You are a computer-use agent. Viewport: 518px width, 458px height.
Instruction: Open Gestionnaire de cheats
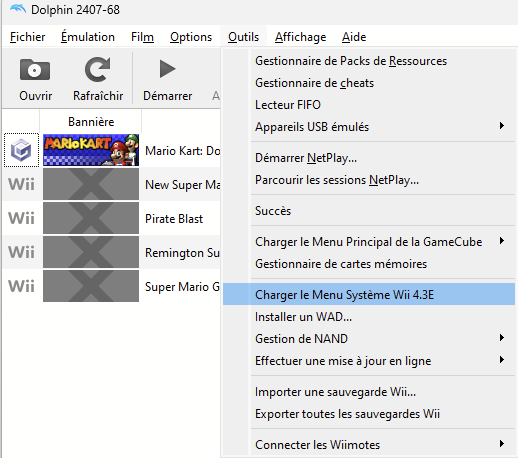point(369,83)
